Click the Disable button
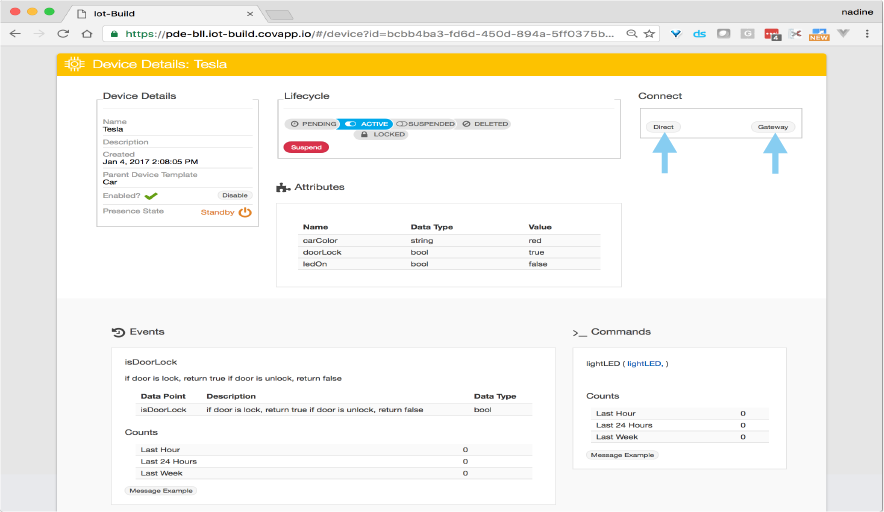Image resolution: width=884 pixels, height=512 pixels. tap(235, 195)
